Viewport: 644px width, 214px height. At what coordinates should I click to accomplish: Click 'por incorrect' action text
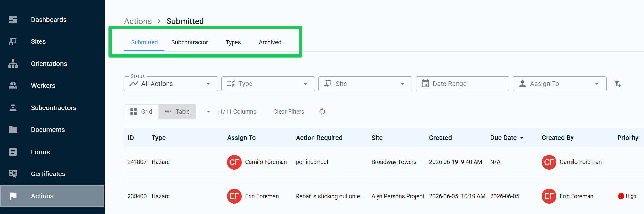tap(312, 162)
